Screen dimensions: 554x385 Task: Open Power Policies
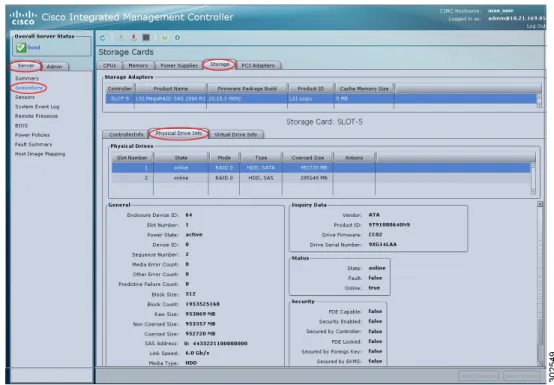coord(32,135)
